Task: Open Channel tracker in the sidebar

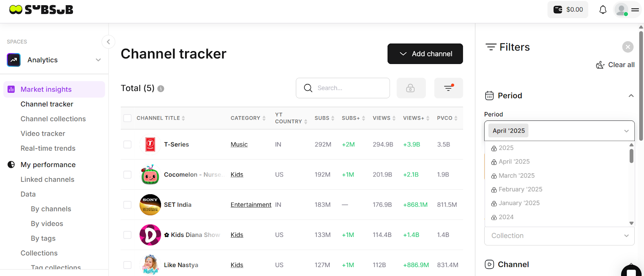Action: pyautogui.click(x=47, y=104)
